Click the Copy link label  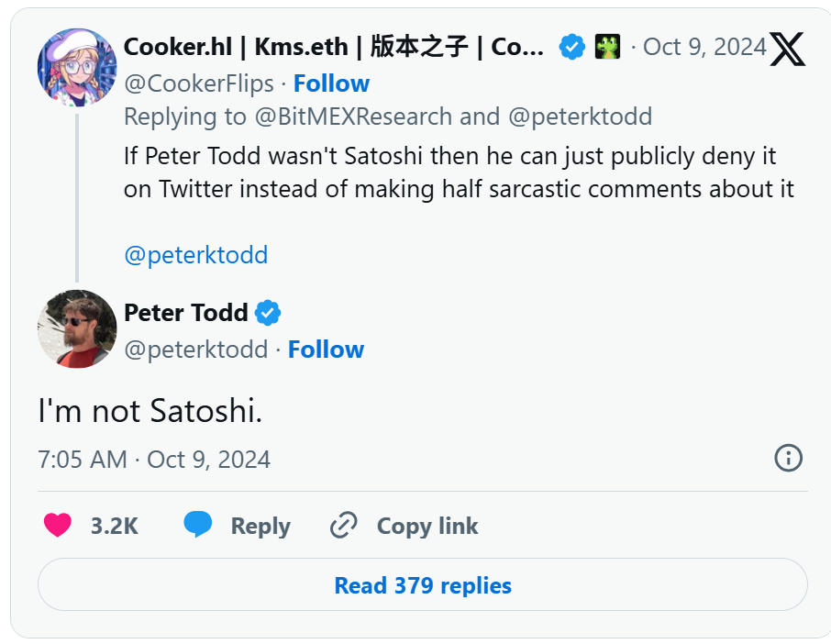tap(427, 526)
